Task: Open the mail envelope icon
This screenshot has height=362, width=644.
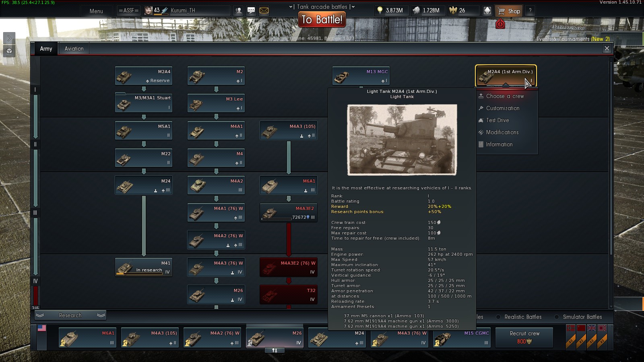Action: [x=264, y=11]
